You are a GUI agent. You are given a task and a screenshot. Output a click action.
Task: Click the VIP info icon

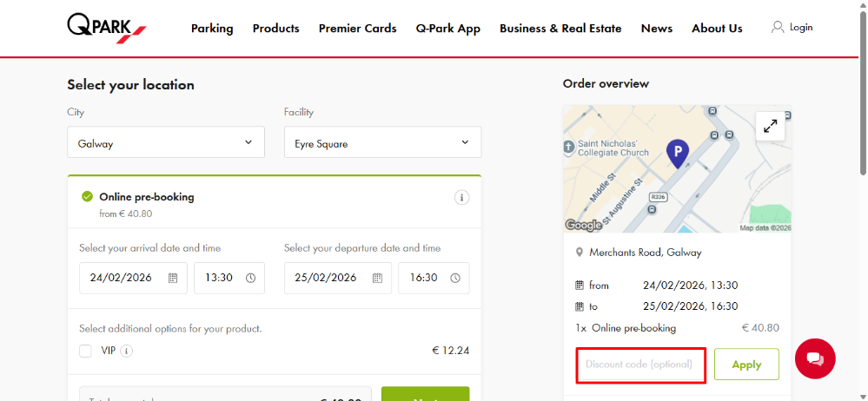pyautogui.click(x=127, y=351)
